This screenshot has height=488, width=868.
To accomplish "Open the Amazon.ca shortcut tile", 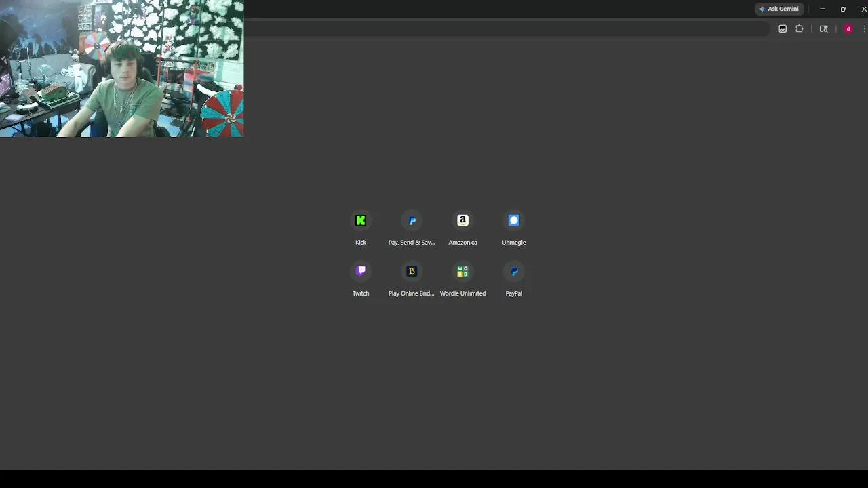I will coord(462,228).
